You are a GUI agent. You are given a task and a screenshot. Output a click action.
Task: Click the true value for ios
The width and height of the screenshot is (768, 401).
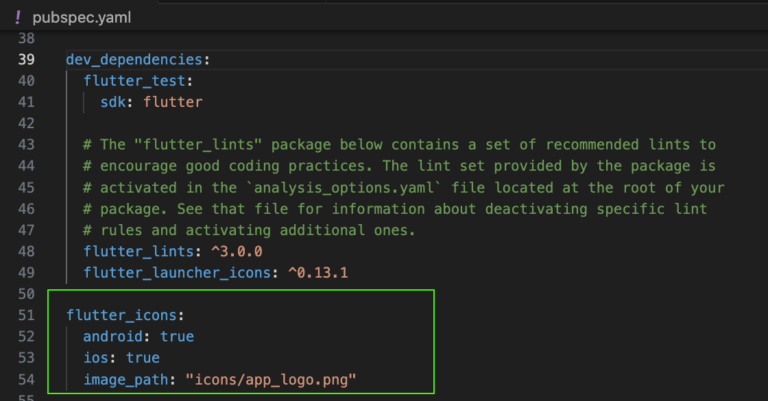pos(143,357)
